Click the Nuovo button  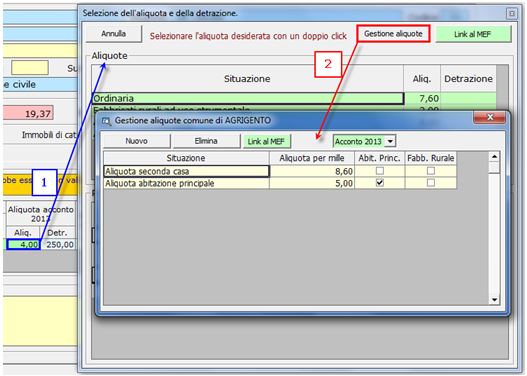point(136,141)
